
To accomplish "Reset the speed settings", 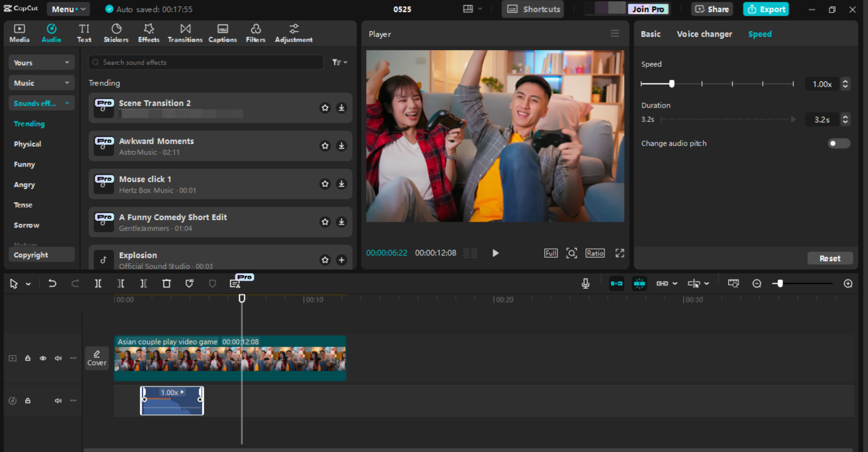I will click(830, 258).
